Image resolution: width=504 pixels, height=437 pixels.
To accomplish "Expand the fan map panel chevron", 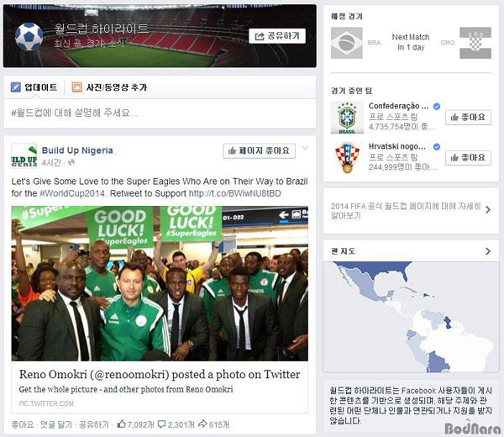I will pyautogui.click(x=488, y=251).
